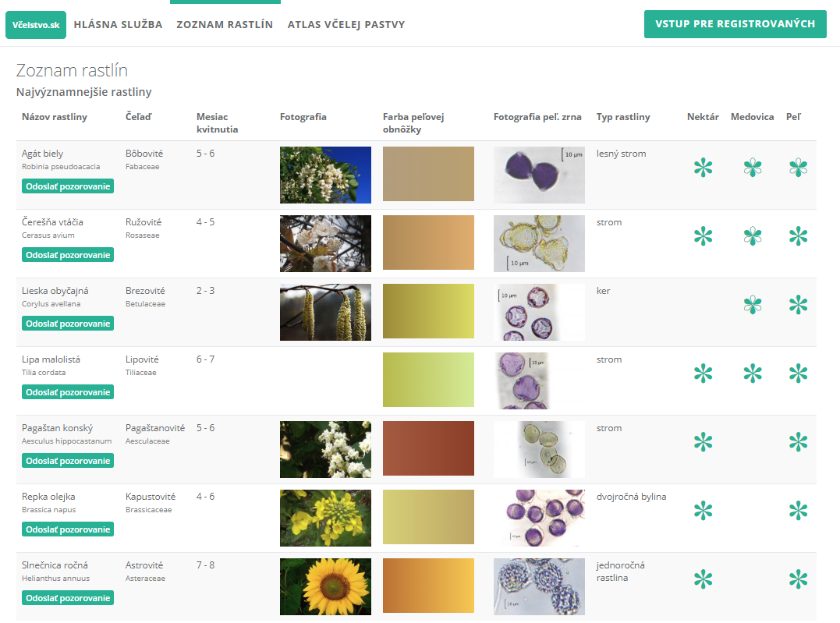Click the Slnečnica ročná pollen color swatch
This screenshot has height=623, width=840.
point(428,586)
